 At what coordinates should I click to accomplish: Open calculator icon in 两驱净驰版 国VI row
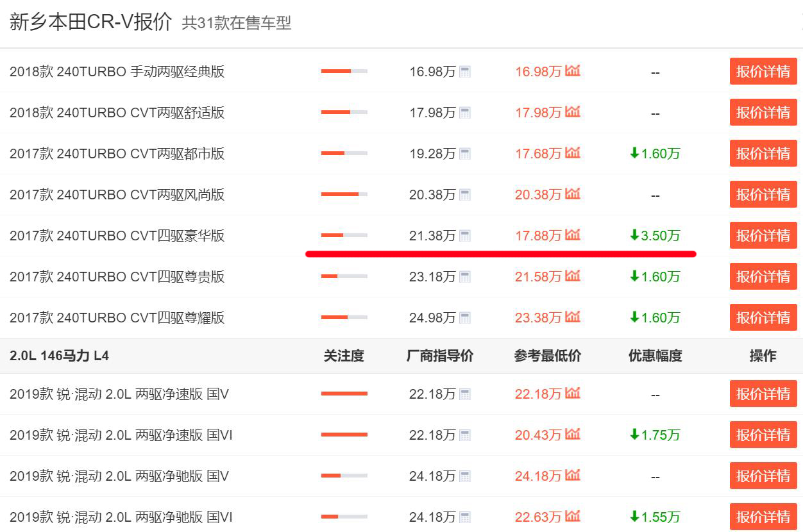pos(465,517)
